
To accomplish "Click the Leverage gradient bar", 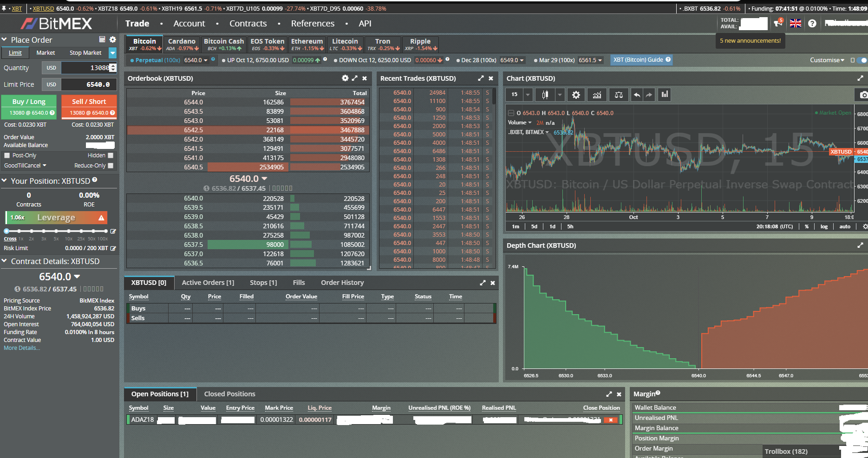I will coord(56,218).
